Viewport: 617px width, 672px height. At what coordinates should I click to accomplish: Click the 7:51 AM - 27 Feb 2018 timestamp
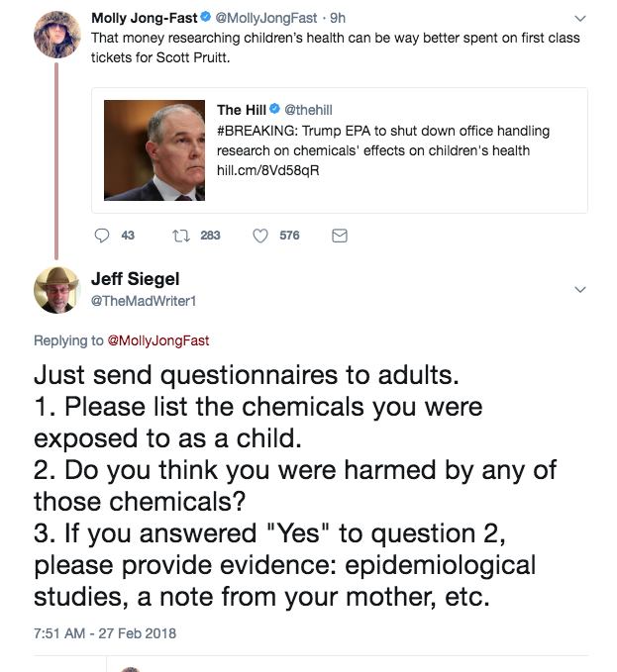[104, 632]
